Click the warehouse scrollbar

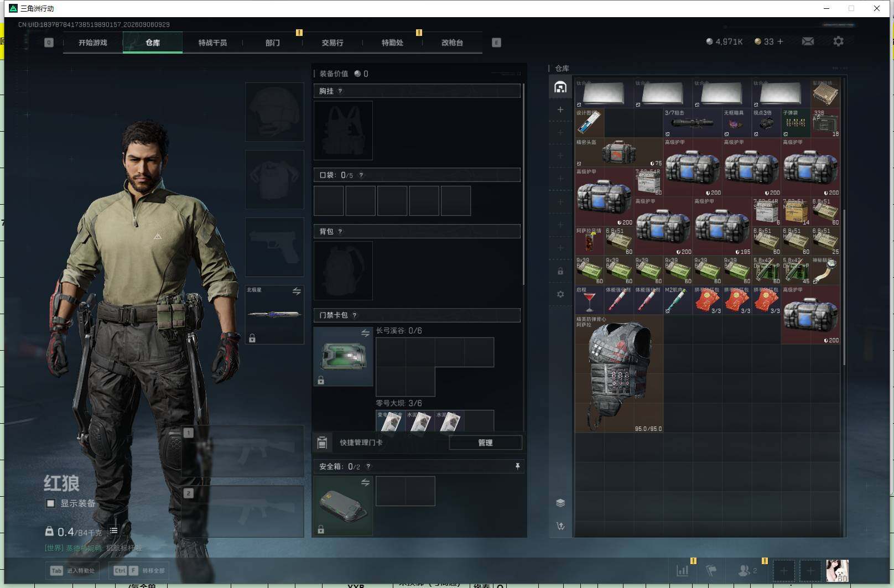coord(844,288)
